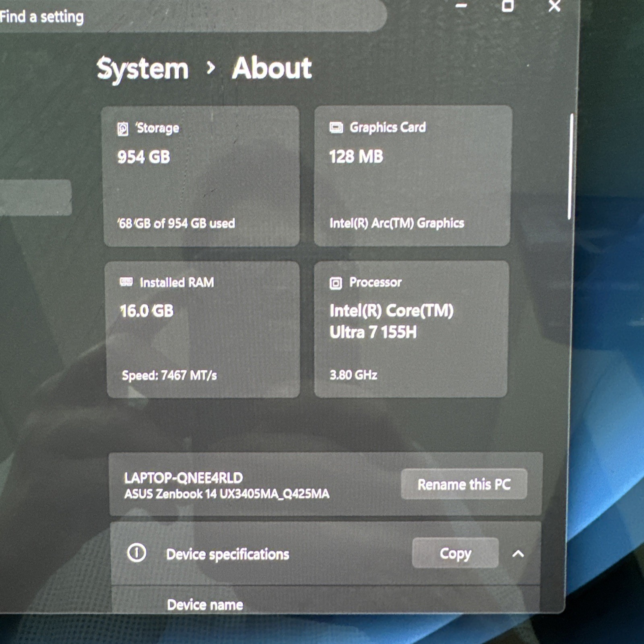Screen dimensions: 644x644
Task: Click the About page heading
Action: point(272,68)
